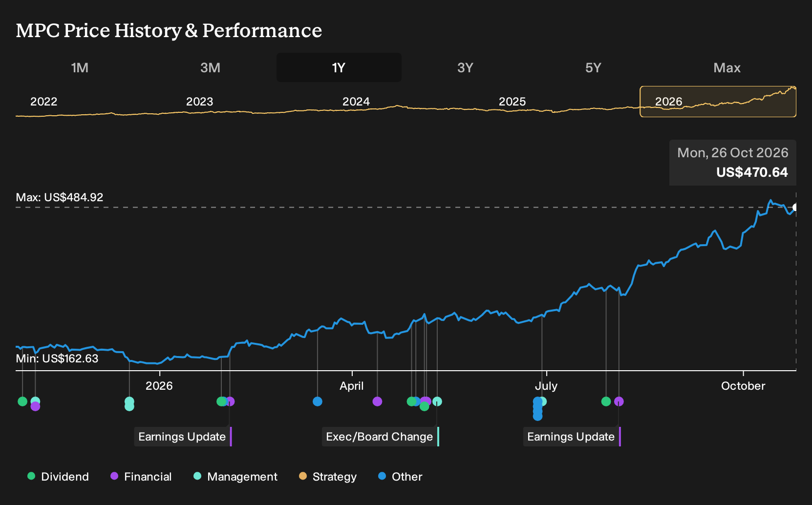Select teal Management marker beside July blue stack
Screen dimensions: 812x505
point(543,401)
